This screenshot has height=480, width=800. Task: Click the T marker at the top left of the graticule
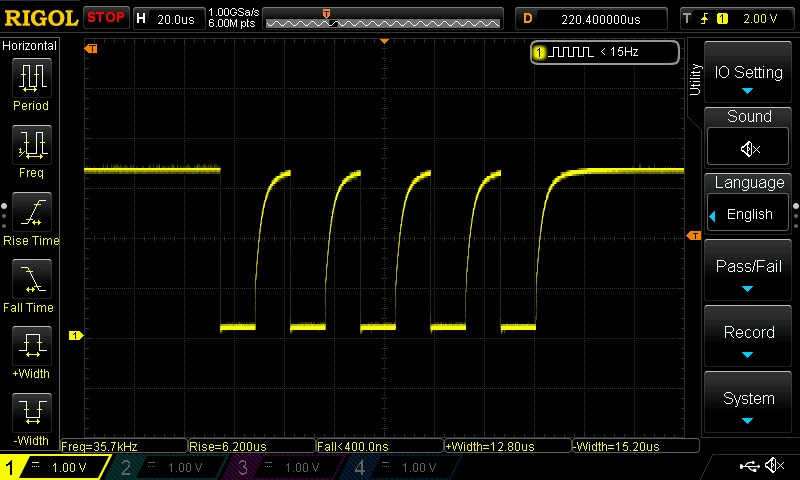click(91, 48)
